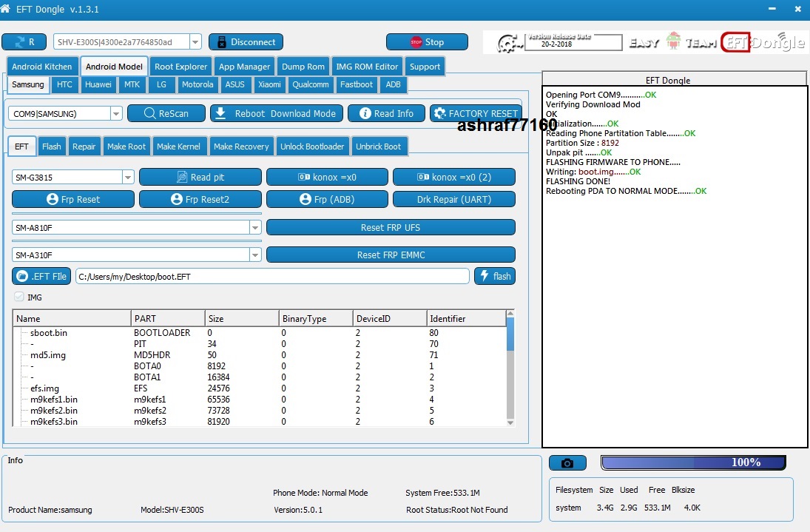Select the ADB tab
This screenshot has height=532, width=810.
[x=393, y=84]
